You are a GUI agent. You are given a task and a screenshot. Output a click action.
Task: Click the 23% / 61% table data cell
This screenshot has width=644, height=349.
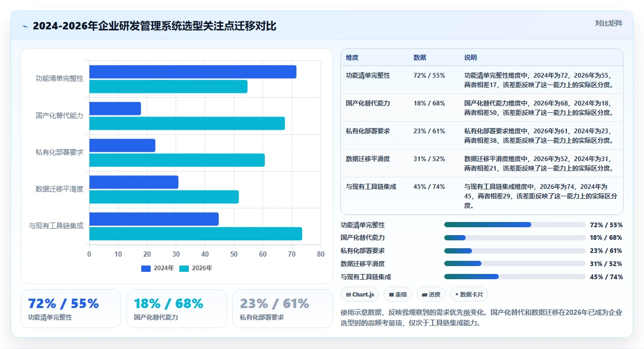click(429, 131)
